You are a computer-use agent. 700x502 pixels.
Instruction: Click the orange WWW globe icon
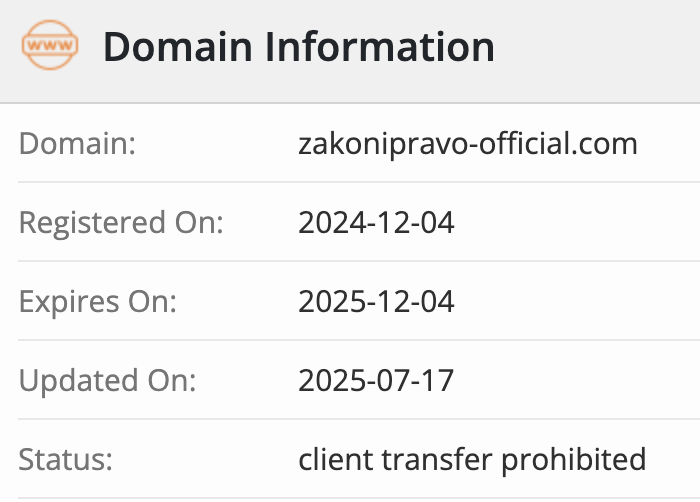[50, 45]
